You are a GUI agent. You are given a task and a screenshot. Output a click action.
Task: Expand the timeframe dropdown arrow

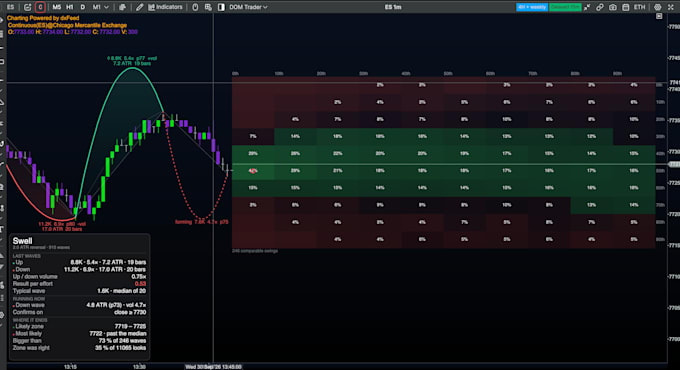[106, 7]
